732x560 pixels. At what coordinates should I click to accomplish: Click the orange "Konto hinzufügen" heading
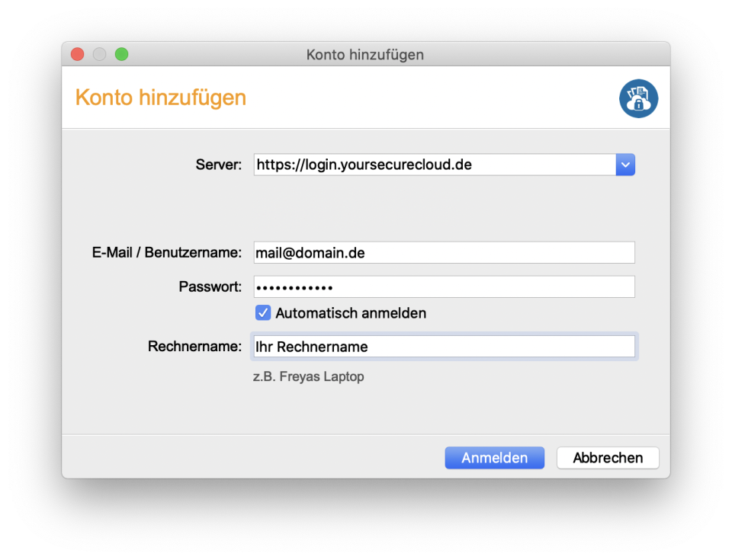click(160, 98)
